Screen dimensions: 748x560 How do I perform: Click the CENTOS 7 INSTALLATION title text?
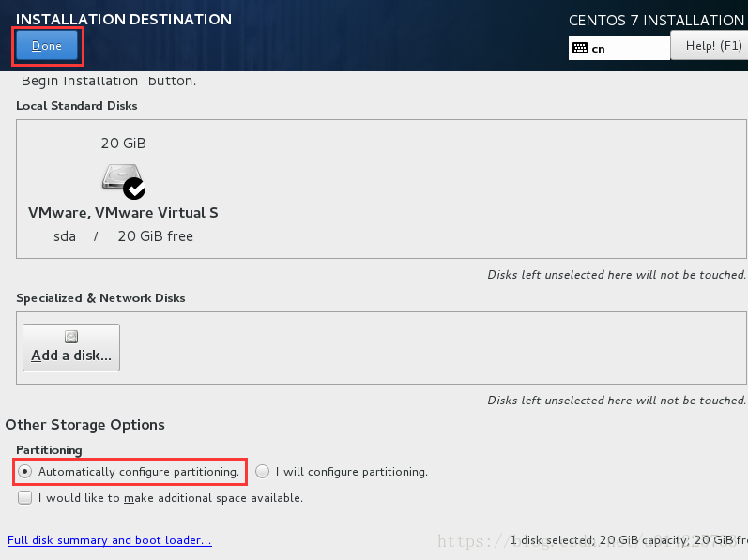(656, 20)
